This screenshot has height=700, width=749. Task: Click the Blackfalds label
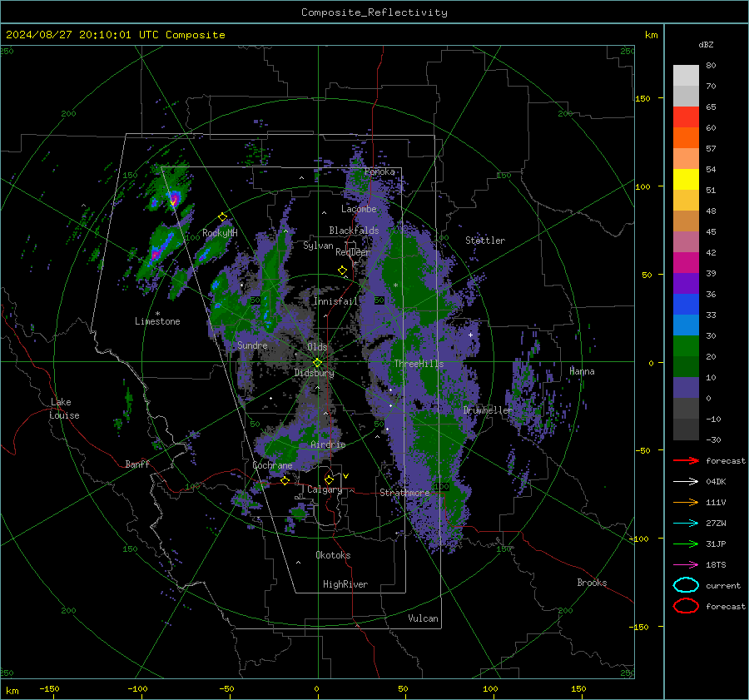pos(354,231)
